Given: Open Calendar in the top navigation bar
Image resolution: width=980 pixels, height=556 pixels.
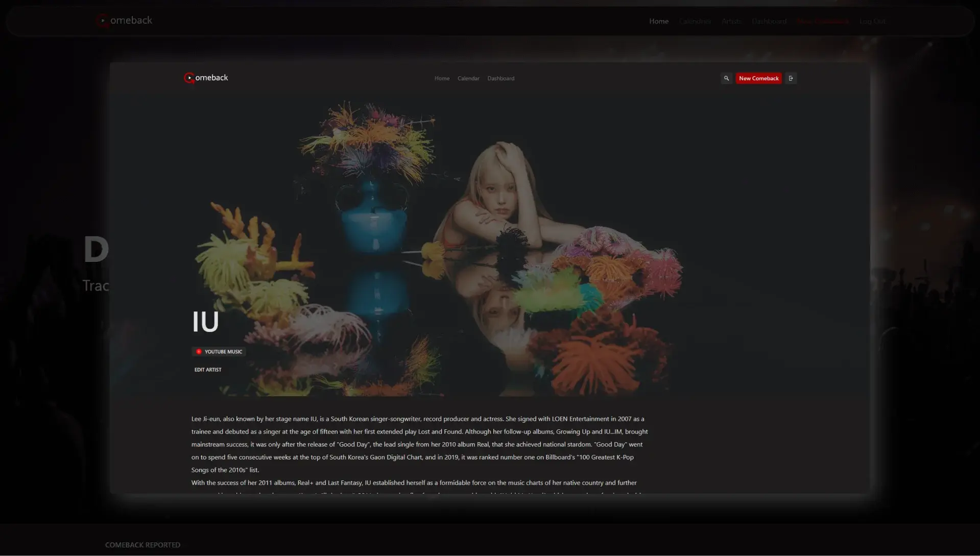Looking at the screenshot, I should 695,21.
